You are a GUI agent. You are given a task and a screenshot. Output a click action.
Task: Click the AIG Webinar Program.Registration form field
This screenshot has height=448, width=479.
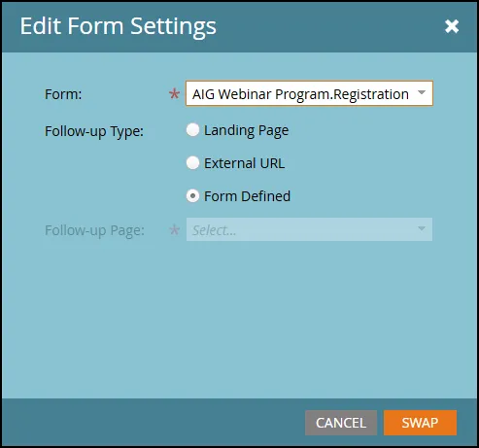pos(309,93)
